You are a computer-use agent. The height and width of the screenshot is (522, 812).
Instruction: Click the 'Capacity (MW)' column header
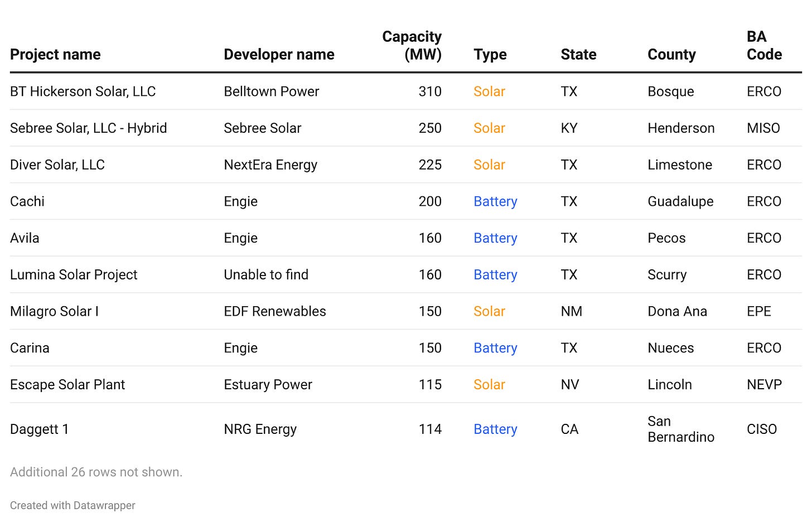(x=412, y=46)
